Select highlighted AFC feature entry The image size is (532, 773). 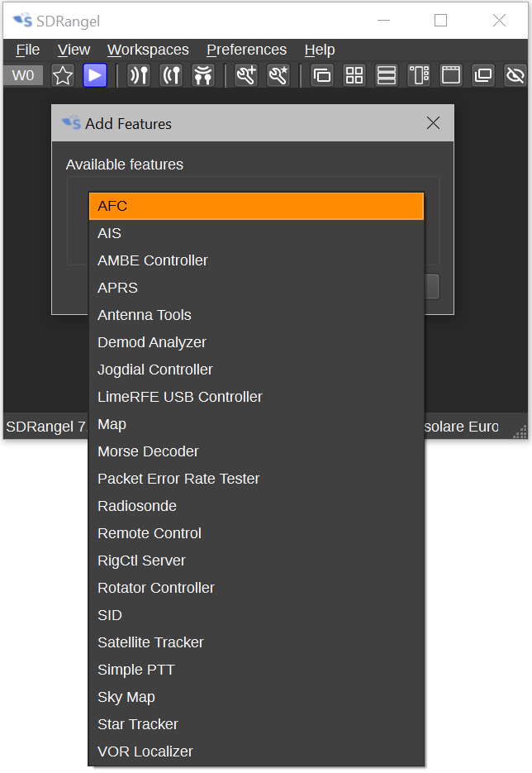[256, 206]
